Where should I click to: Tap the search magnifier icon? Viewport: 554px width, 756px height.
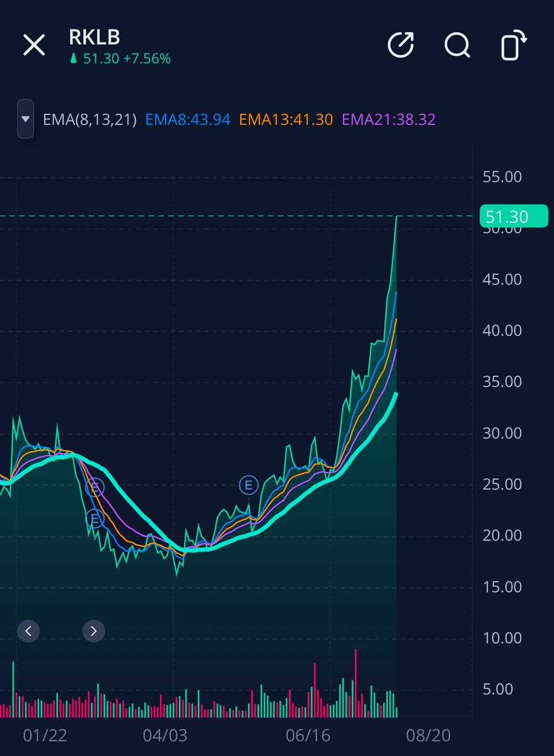pos(457,45)
